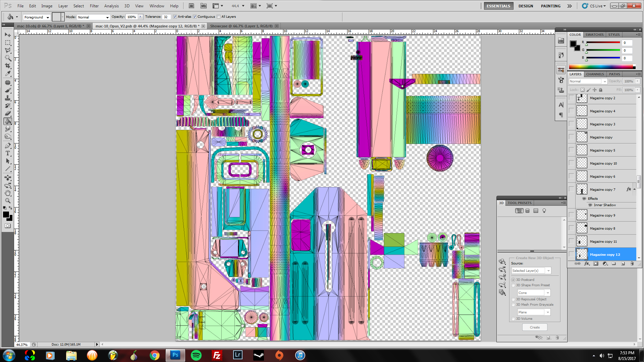Open the Foreground fill source dropdown
Image resolution: width=644 pixels, height=362 pixels.
point(37,17)
